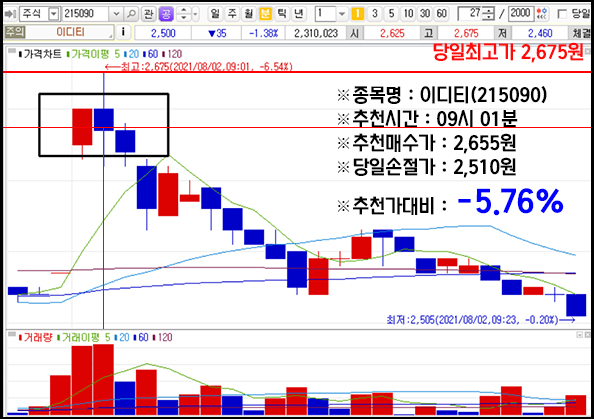Click the low price 2,460
594x419 pixels.
540,33
